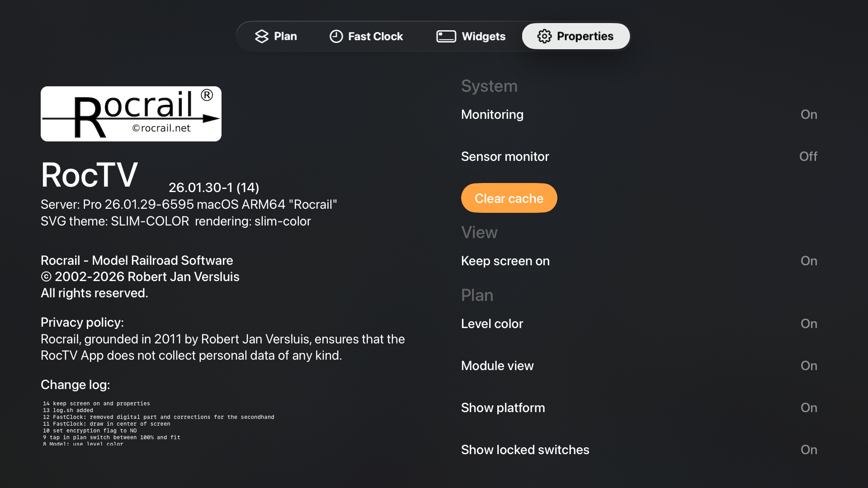868x488 pixels.
Task: Click the Widgets display icon
Action: (446, 36)
